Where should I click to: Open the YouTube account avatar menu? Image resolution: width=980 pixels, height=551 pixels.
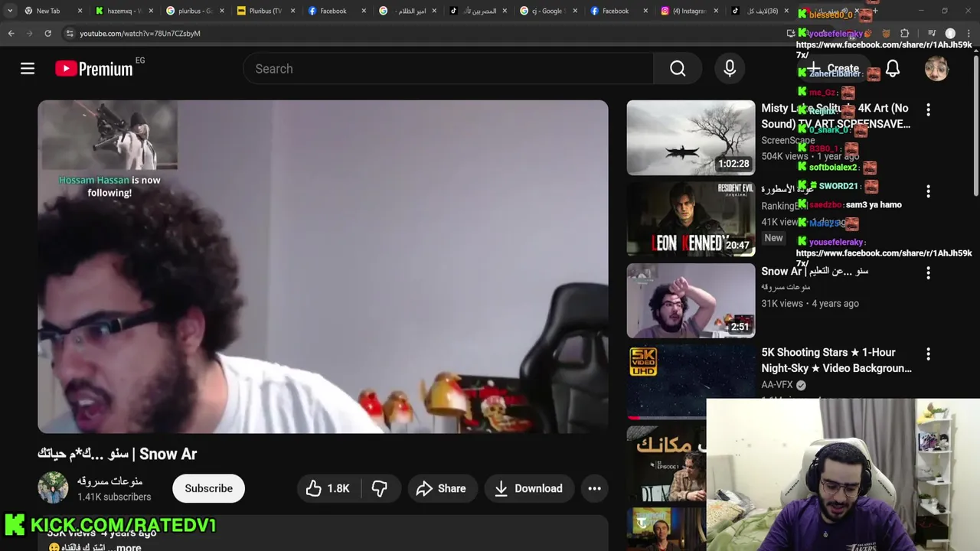pyautogui.click(x=936, y=69)
